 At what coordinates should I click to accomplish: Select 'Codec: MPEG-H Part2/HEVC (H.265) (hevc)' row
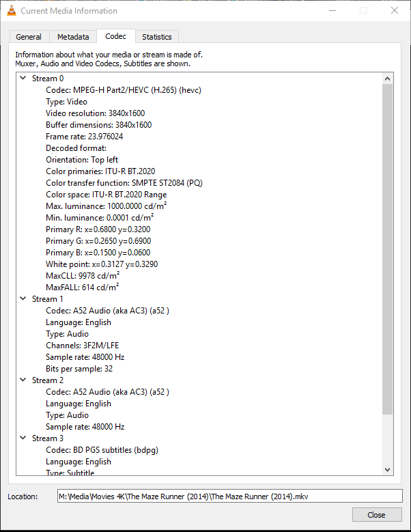click(x=124, y=90)
